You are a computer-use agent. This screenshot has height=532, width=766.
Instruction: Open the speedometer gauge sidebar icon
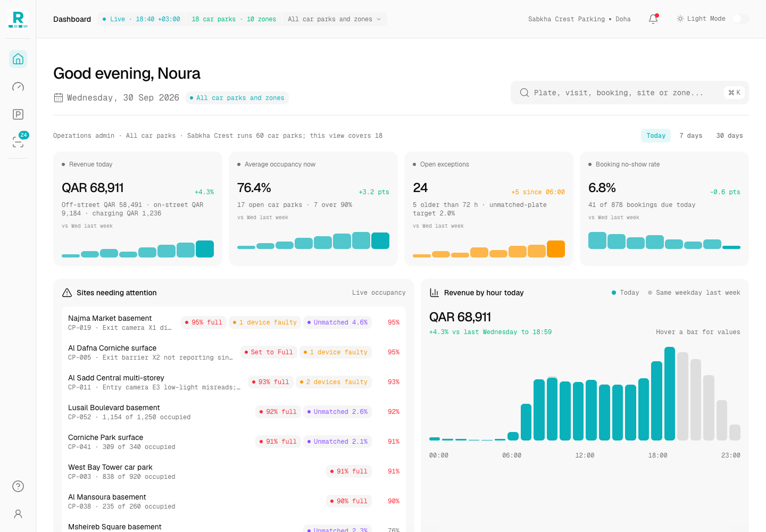[x=18, y=87]
